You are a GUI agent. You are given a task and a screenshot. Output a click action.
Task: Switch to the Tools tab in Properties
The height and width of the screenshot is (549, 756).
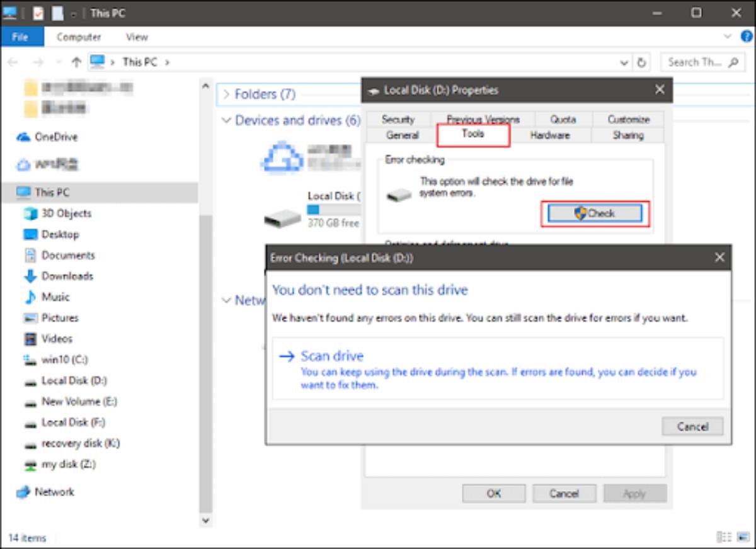[473, 135]
